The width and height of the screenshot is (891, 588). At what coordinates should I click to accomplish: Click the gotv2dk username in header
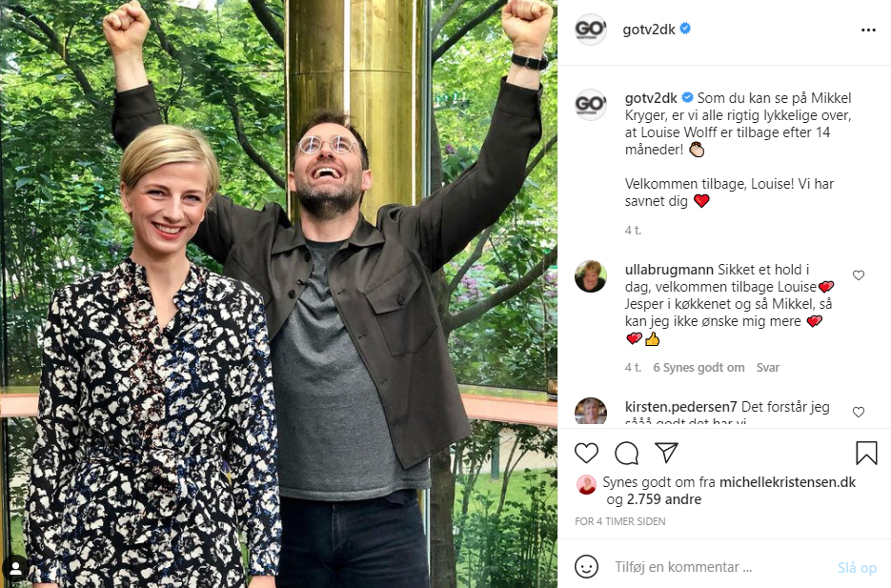[650, 30]
